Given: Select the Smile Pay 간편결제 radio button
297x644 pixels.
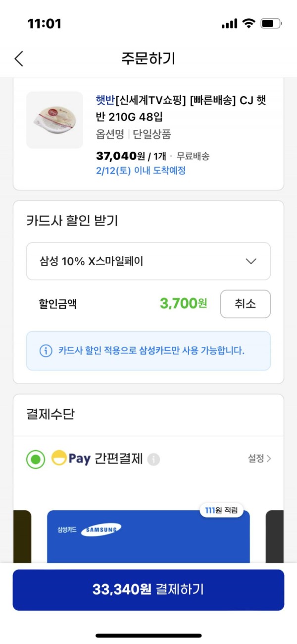Looking at the screenshot, I should coord(36,459).
